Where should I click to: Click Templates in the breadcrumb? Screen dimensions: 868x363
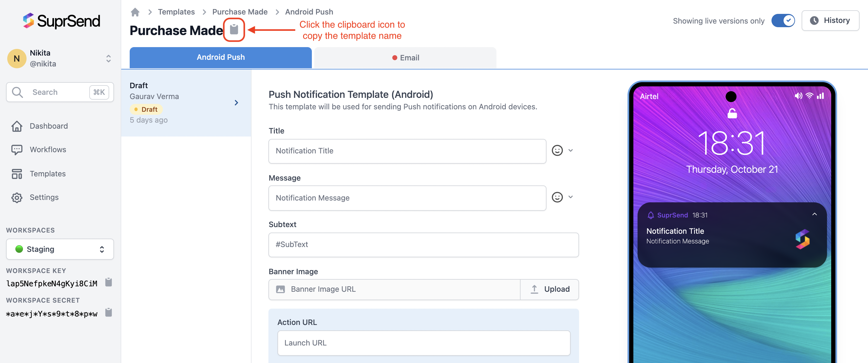click(x=176, y=12)
